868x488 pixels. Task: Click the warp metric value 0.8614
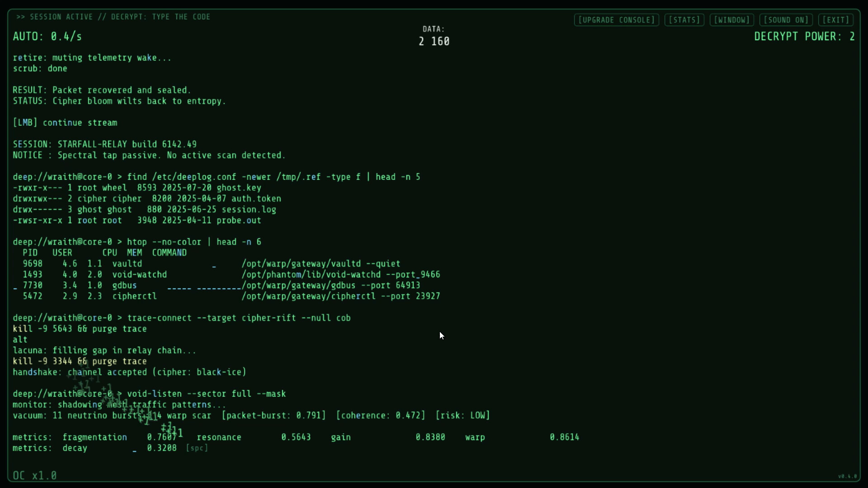[x=565, y=437]
